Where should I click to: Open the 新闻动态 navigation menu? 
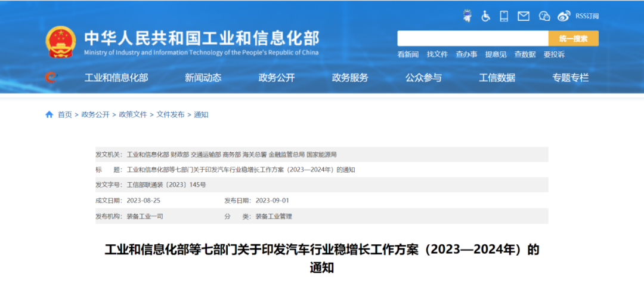pos(203,78)
